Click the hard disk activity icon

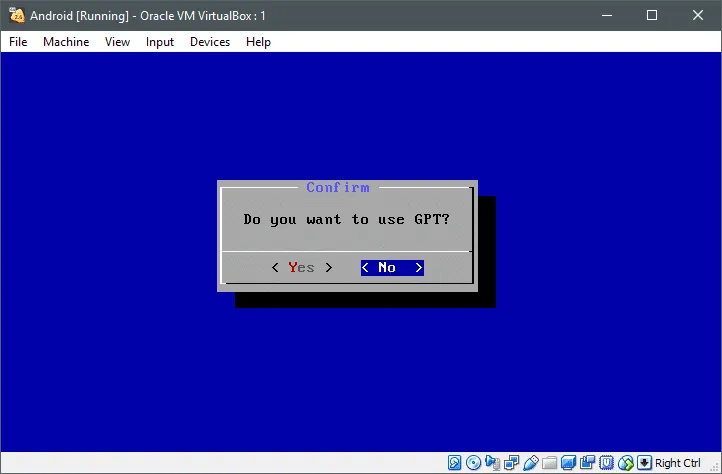click(454, 462)
